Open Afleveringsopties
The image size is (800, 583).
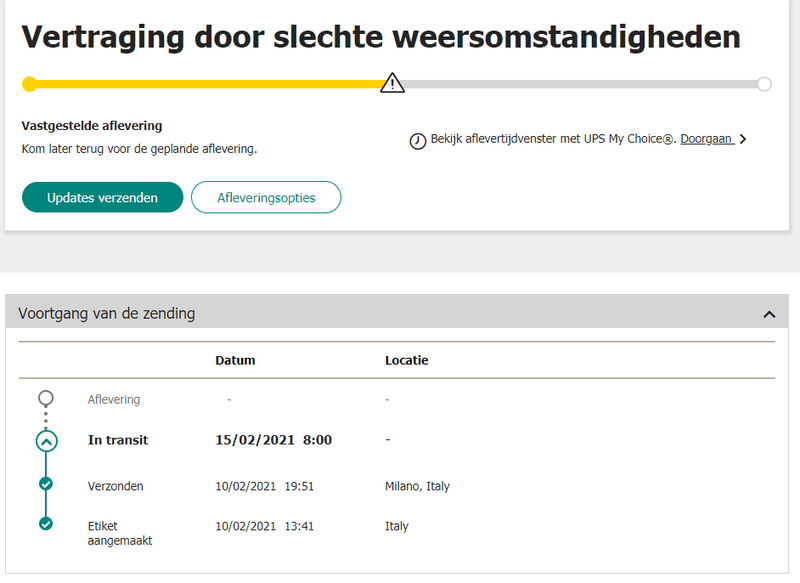point(266,198)
